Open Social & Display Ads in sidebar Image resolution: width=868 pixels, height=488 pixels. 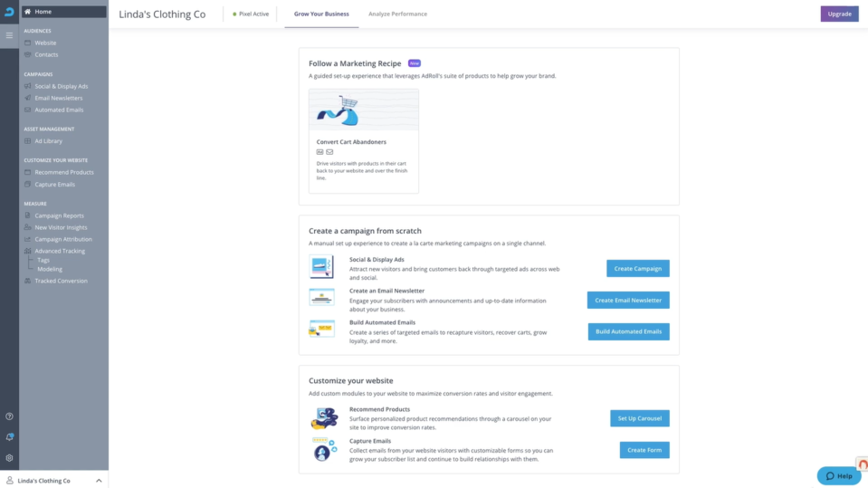tap(62, 86)
